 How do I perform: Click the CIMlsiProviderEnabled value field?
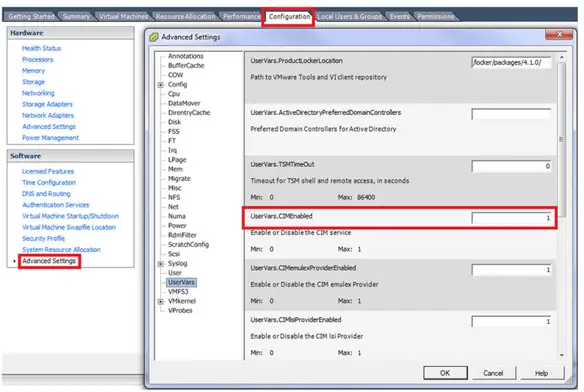pos(511,321)
